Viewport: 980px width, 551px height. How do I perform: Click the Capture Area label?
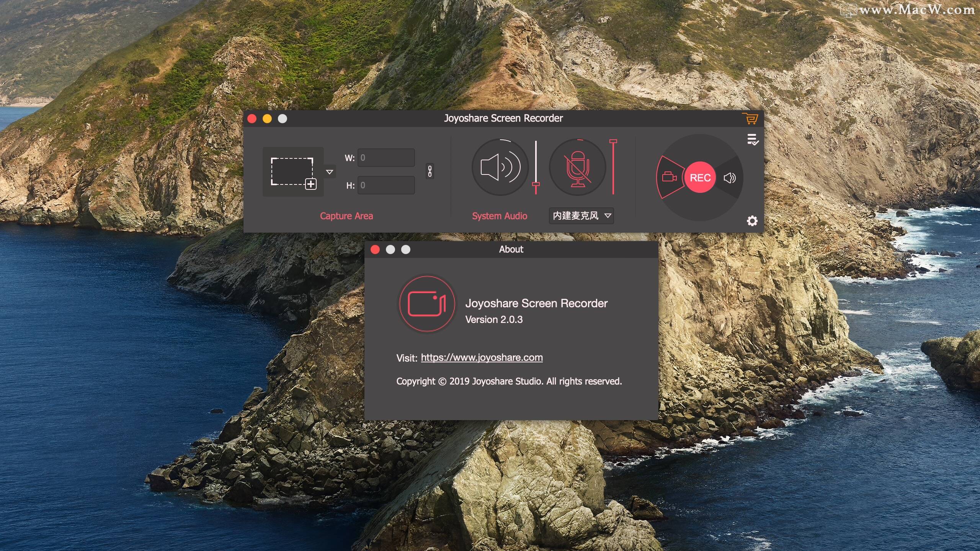click(x=346, y=216)
